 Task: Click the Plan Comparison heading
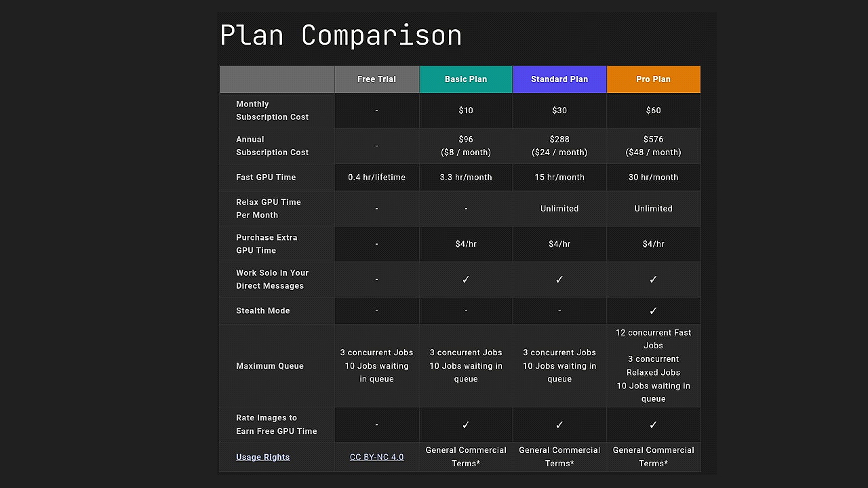pos(341,35)
